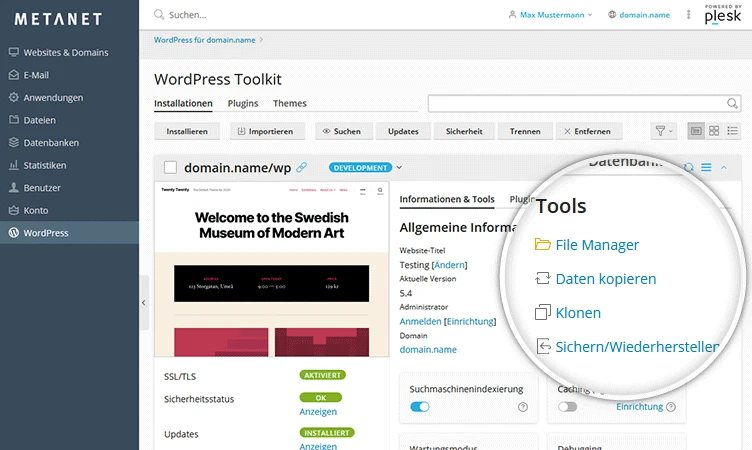The height and width of the screenshot is (450, 752).
Task: Select the tiles grid view icon
Action: coord(714,130)
